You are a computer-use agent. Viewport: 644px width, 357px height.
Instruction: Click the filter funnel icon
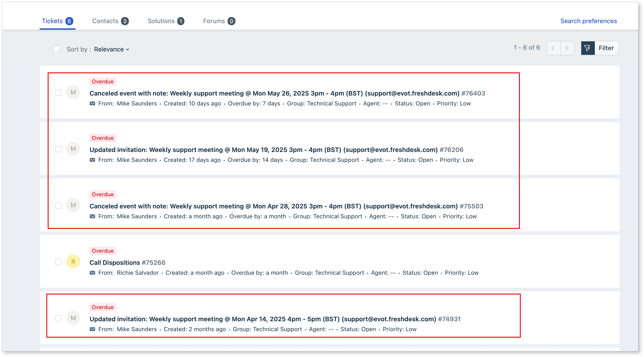click(x=588, y=48)
